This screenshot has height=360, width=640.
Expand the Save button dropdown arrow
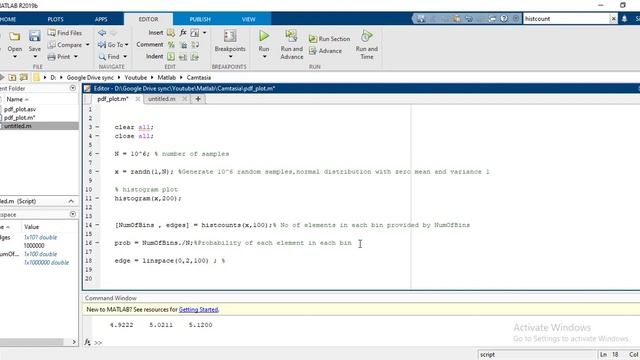point(35,57)
